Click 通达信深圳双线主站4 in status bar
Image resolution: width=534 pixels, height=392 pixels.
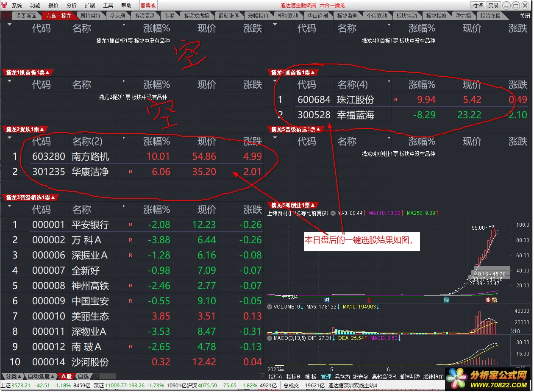[353, 386]
